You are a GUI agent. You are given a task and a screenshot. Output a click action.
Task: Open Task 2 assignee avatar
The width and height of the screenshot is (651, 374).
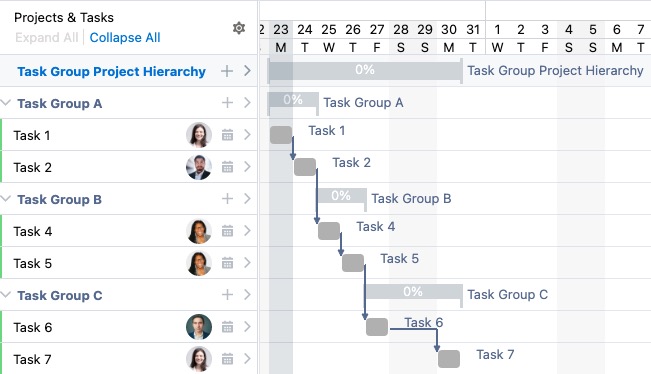click(199, 167)
